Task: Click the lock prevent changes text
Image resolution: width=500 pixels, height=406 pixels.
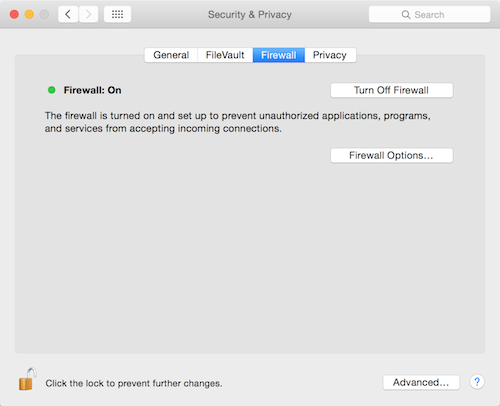Action: tap(134, 383)
